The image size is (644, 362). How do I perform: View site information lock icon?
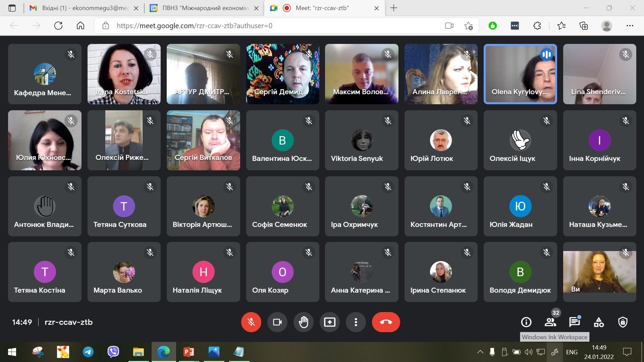(x=105, y=25)
